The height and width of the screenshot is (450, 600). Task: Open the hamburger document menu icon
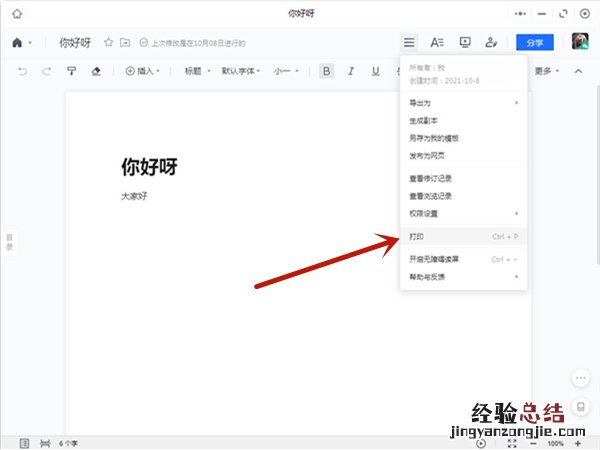(409, 42)
